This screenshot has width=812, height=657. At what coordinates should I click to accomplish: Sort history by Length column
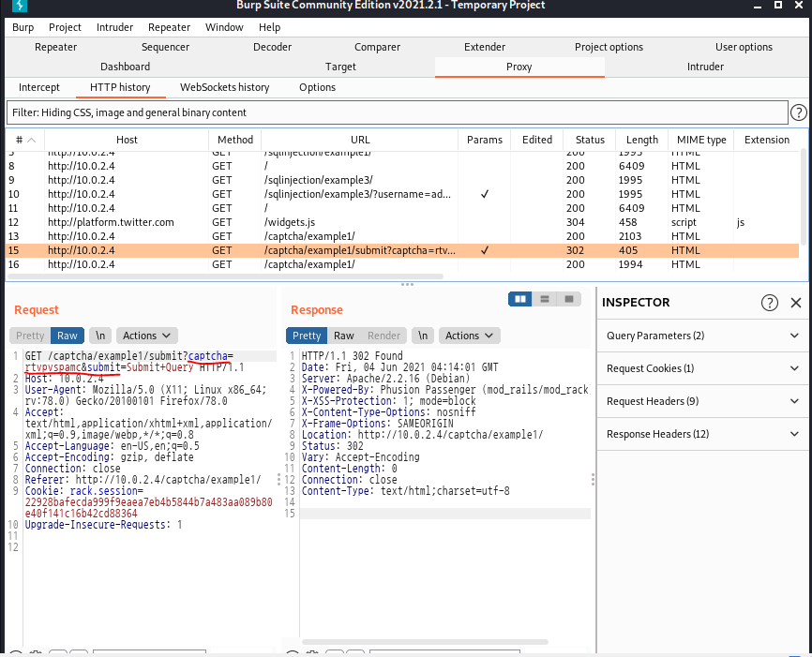point(641,140)
